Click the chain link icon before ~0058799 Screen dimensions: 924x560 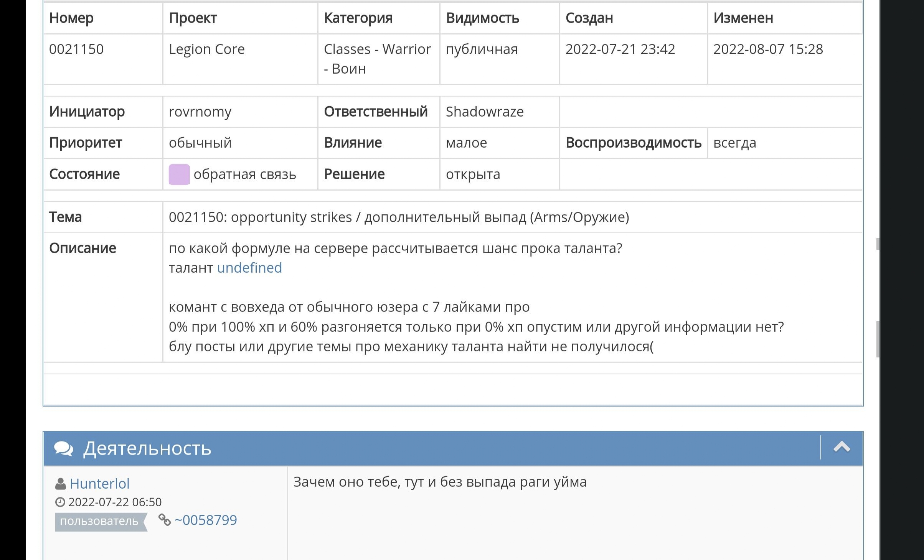click(165, 520)
